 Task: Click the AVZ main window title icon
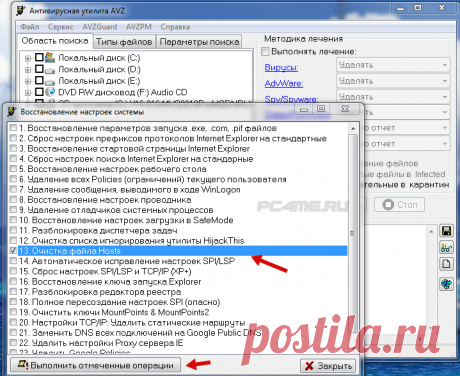click(21, 11)
